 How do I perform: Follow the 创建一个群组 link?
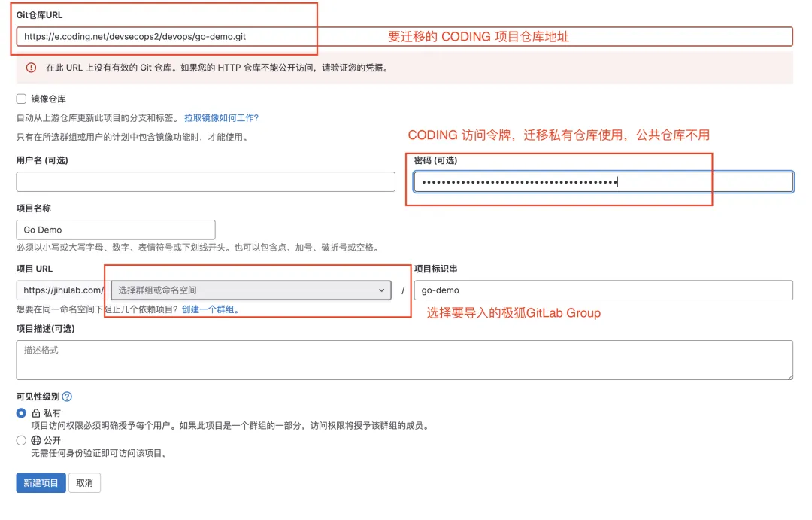pyautogui.click(x=210, y=309)
